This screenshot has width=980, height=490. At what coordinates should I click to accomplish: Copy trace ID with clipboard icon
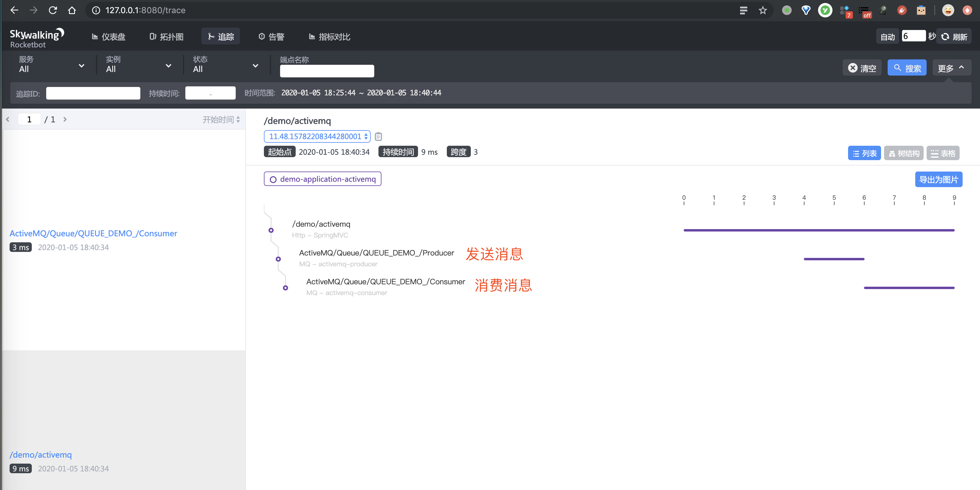click(378, 136)
